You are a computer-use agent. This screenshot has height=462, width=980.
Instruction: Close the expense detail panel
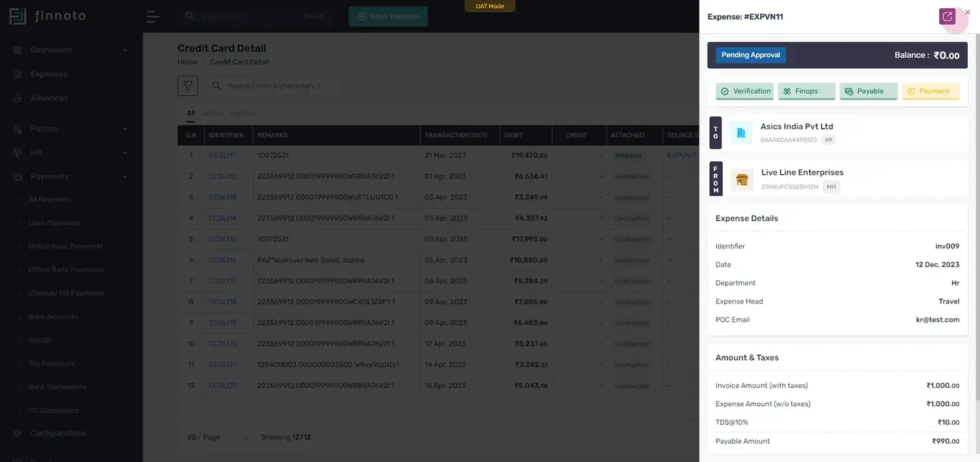(968, 12)
